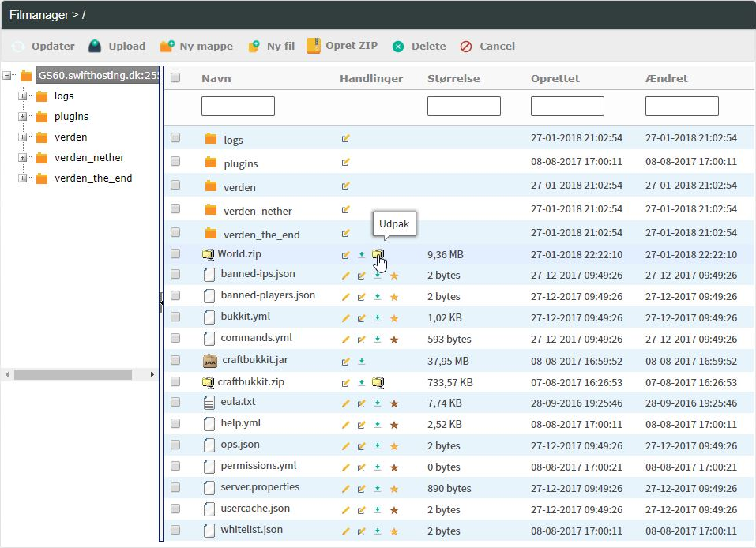
Task: Click the rename icon for World.zip
Action: [x=346, y=255]
